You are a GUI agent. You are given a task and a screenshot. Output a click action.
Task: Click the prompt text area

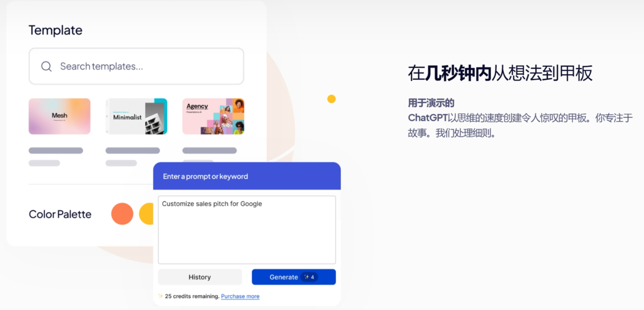(x=247, y=230)
